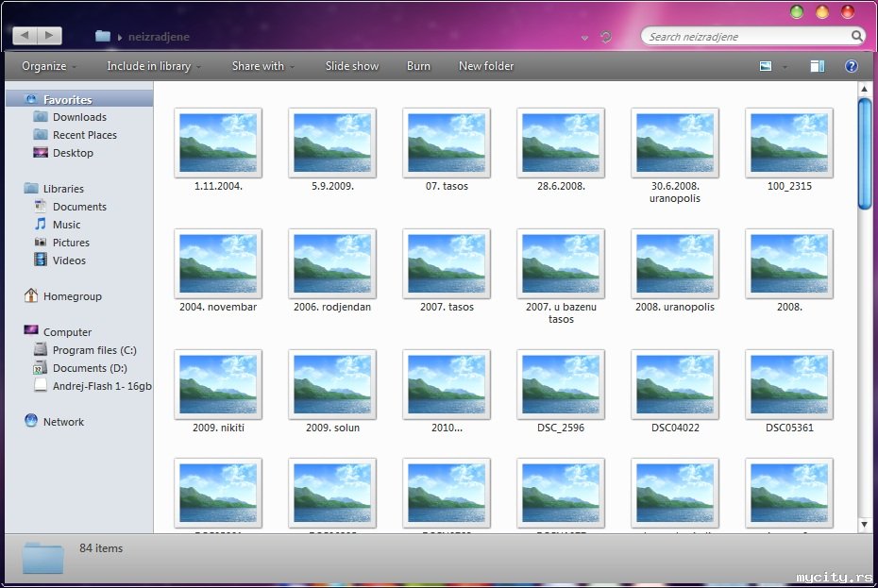
Task: Click the neizradjene breadcrumb
Action: 159,37
